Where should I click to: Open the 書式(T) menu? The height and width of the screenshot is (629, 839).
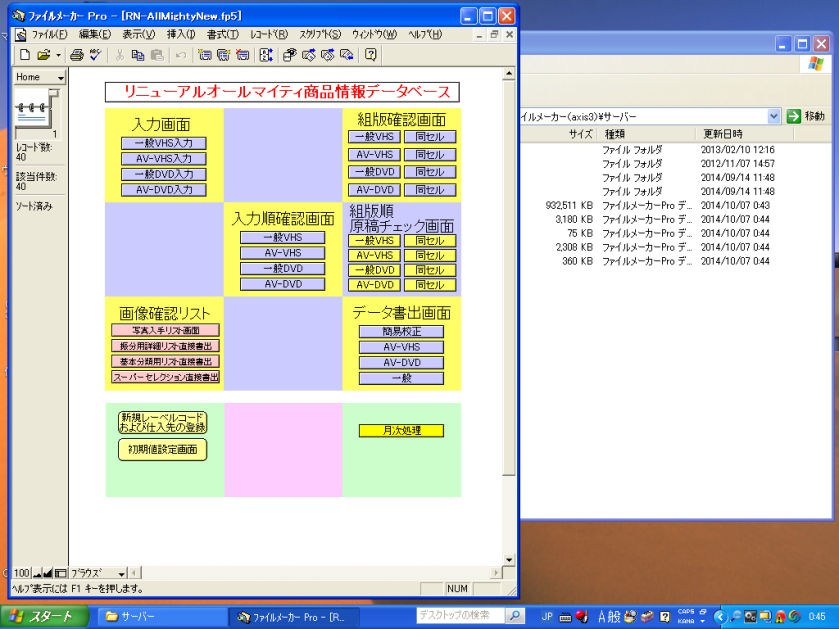coord(223,35)
